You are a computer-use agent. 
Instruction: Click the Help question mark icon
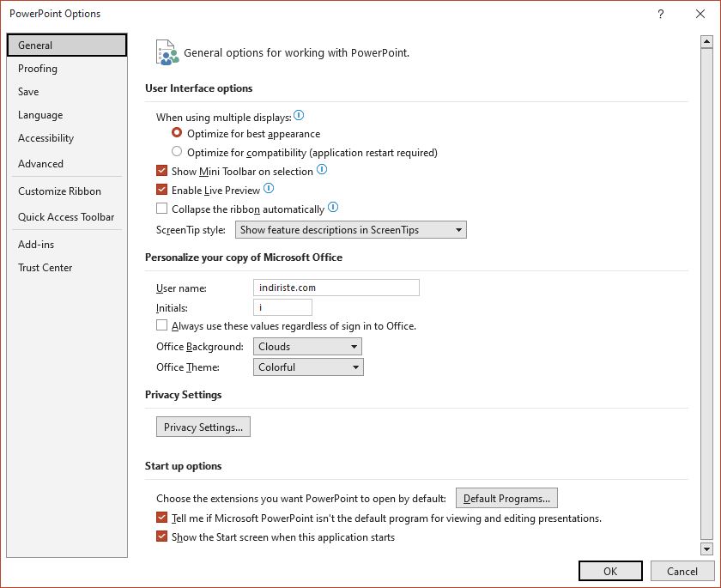click(660, 14)
